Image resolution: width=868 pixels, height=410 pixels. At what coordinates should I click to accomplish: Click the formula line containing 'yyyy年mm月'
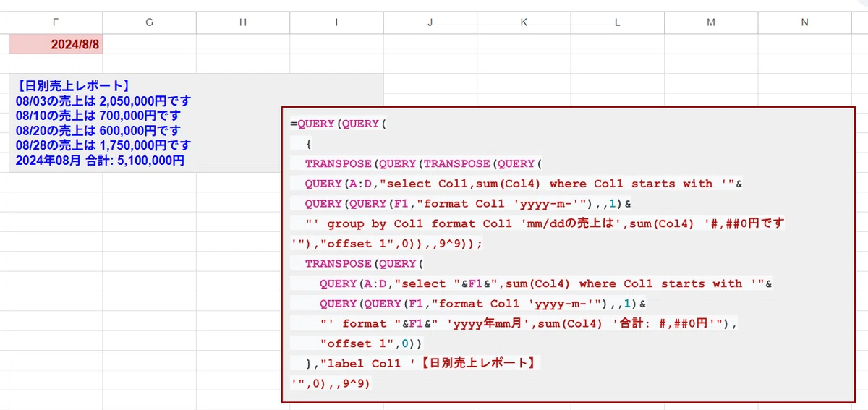528,323
